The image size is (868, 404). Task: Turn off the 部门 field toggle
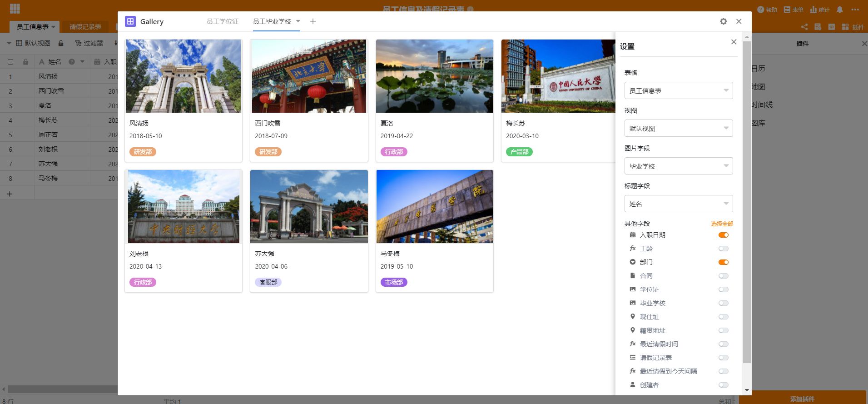pos(724,262)
